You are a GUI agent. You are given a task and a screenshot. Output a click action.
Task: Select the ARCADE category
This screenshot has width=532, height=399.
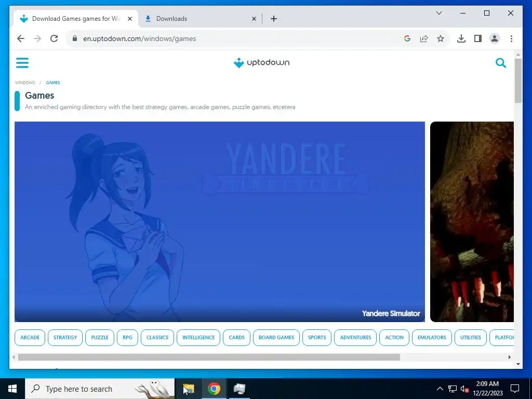pyautogui.click(x=30, y=338)
